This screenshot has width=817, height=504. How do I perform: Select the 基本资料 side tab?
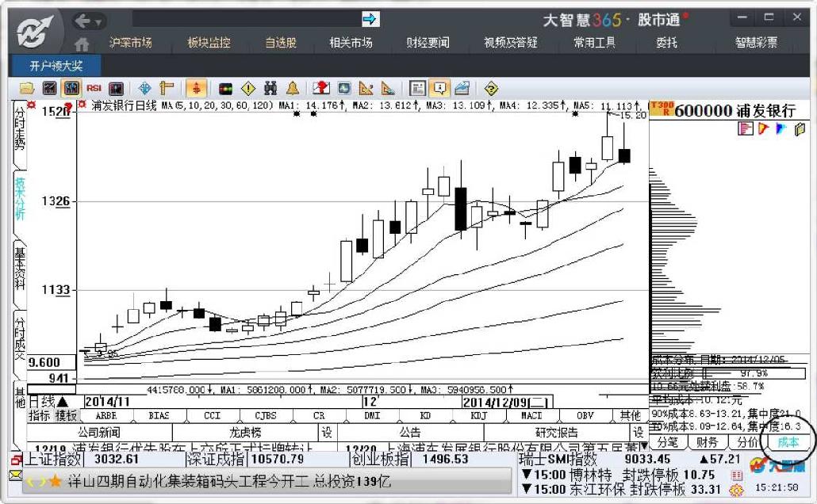coord(19,269)
